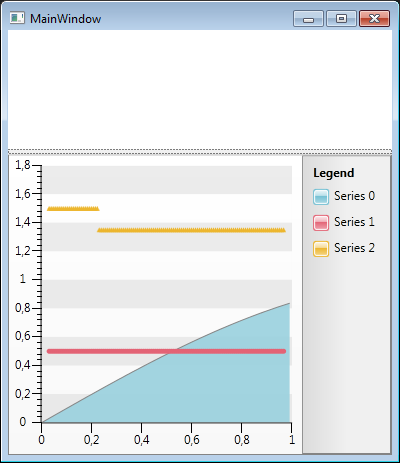Screen dimensions: 400x463
Task: Close the MainWindow window
Action: click(374, 18)
